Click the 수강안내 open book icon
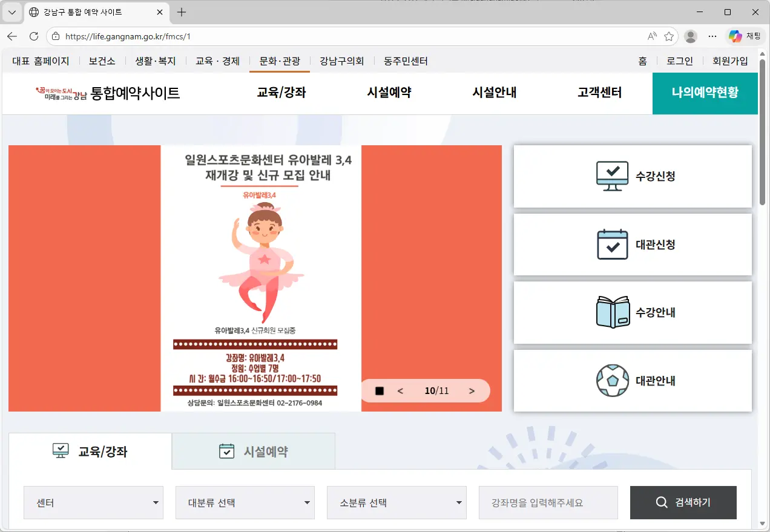 (612, 312)
